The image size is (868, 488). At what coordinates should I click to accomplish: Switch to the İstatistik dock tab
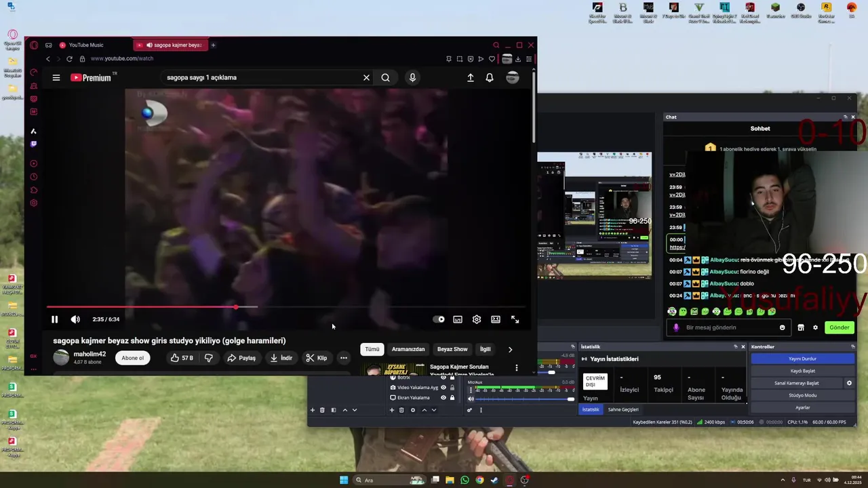[x=591, y=409]
